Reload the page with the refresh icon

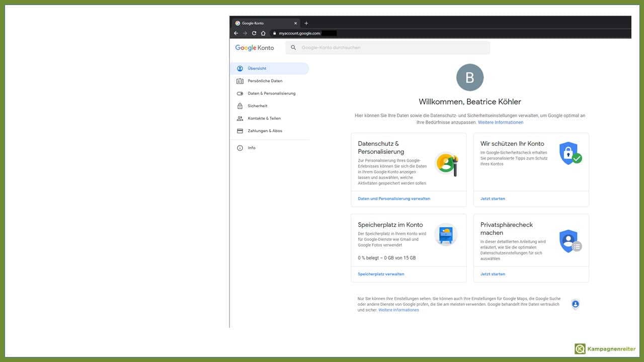click(254, 33)
